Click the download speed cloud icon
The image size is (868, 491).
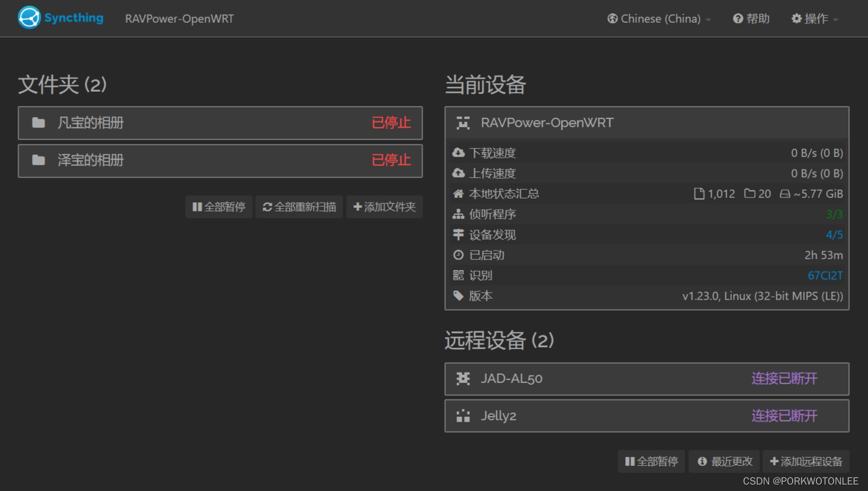[459, 152]
